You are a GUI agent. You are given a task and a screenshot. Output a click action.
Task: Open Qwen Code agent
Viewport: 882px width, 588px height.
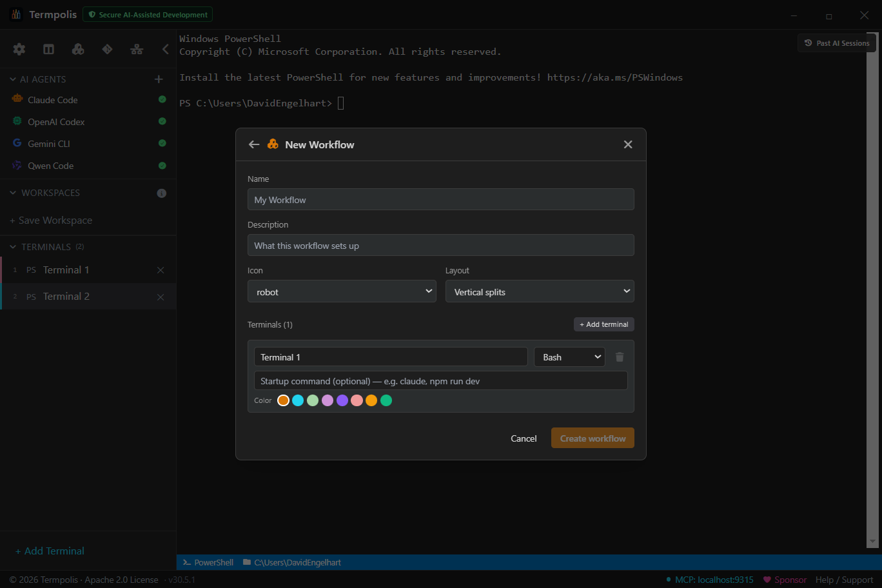pos(88,166)
